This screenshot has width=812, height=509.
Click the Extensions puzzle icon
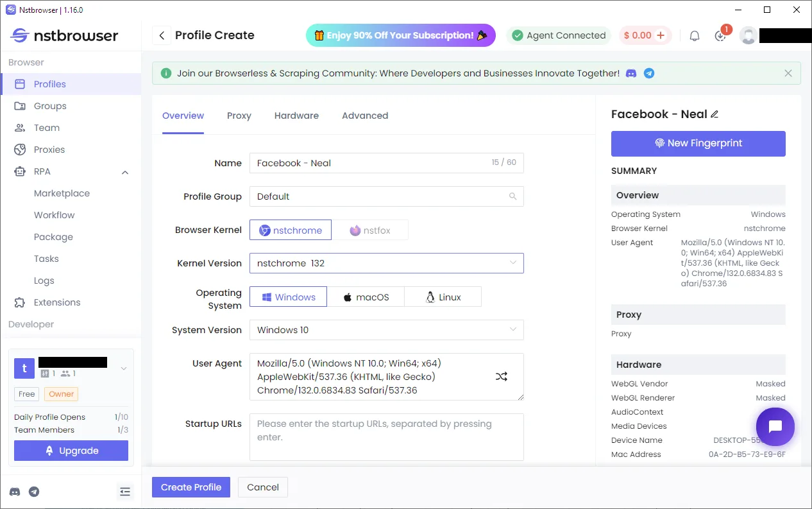(20, 302)
